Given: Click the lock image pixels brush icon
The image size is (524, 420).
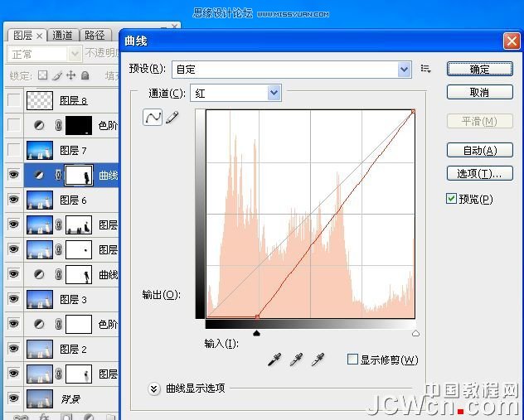Looking at the screenshot, I should (x=57, y=75).
